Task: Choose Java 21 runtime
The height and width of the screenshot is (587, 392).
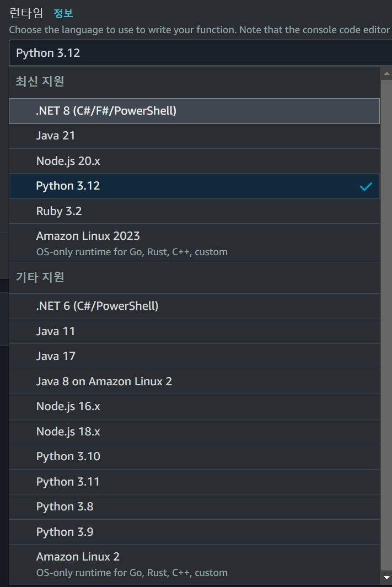Action: point(194,136)
